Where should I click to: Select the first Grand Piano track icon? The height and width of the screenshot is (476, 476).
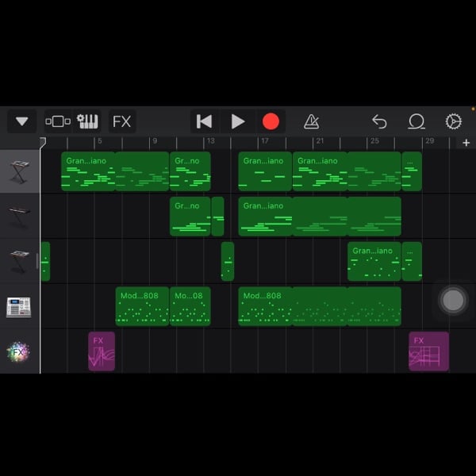point(19,171)
